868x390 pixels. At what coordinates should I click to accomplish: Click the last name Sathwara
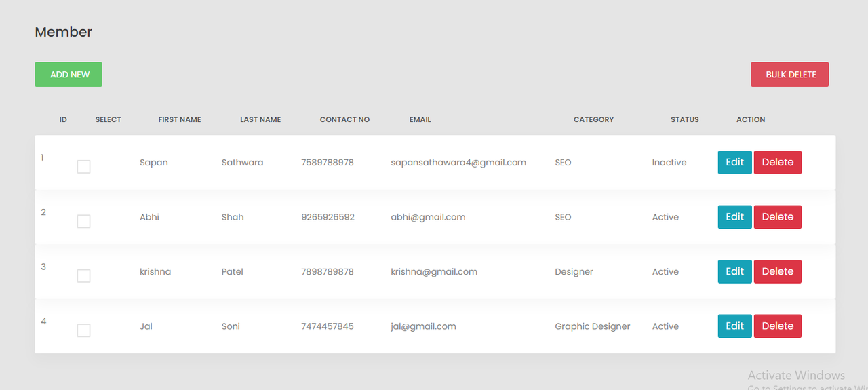[242, 163]
